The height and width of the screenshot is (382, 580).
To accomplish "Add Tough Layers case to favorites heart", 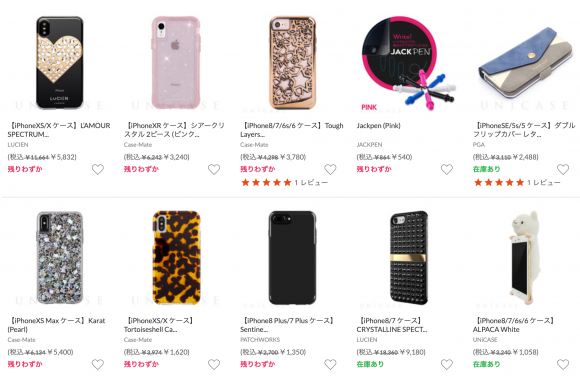I will point(330,169).
